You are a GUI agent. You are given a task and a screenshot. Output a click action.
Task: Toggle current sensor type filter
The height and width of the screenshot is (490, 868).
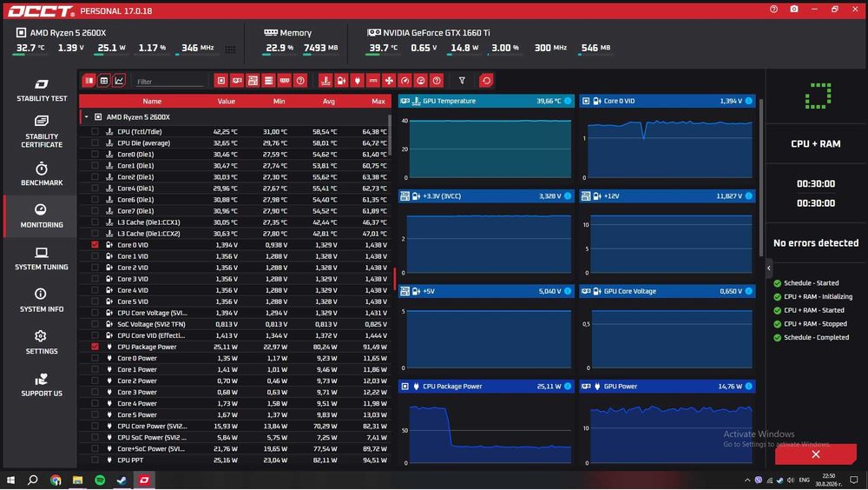373,81
